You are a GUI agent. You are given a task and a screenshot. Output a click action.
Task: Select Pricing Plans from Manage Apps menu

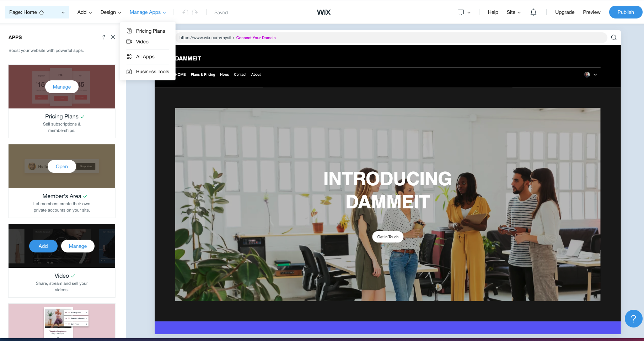pos(150,31)
